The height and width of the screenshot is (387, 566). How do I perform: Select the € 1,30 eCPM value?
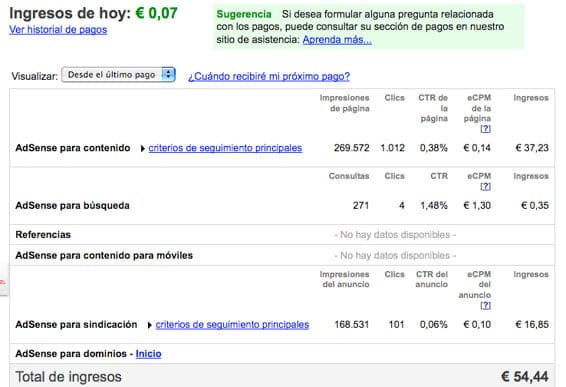coord(477,206)
